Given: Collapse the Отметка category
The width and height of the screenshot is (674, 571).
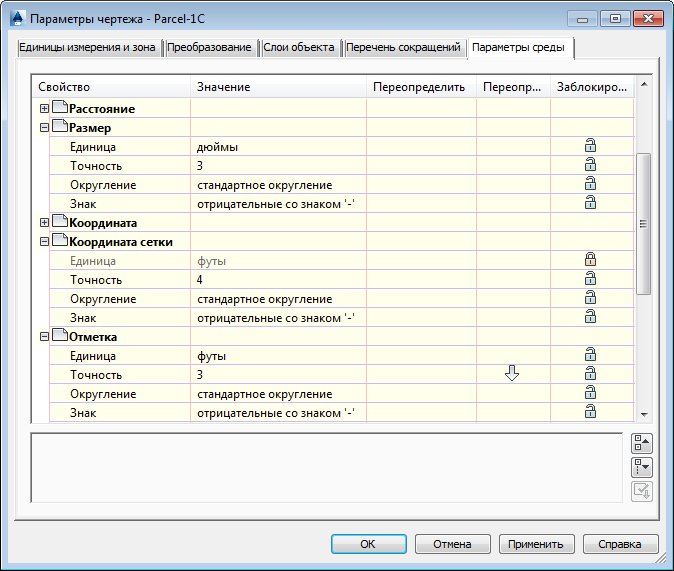Looking at the screenshot, I should tap(44, 337).
